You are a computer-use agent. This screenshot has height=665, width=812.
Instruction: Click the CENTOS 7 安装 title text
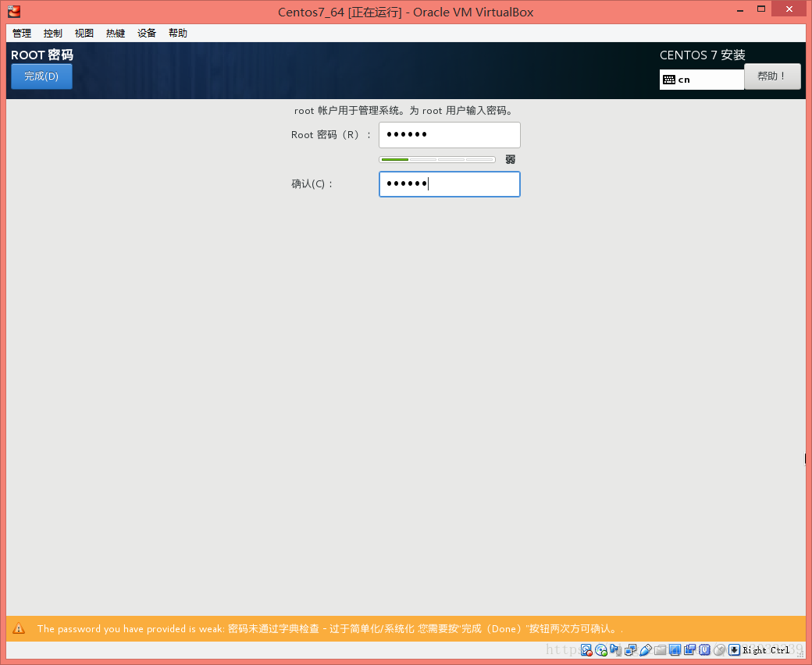click(x=702, y=55)
